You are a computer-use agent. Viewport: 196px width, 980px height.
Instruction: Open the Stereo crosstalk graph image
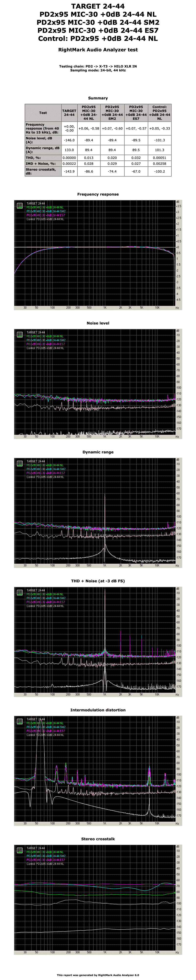(x=98, y=899)
